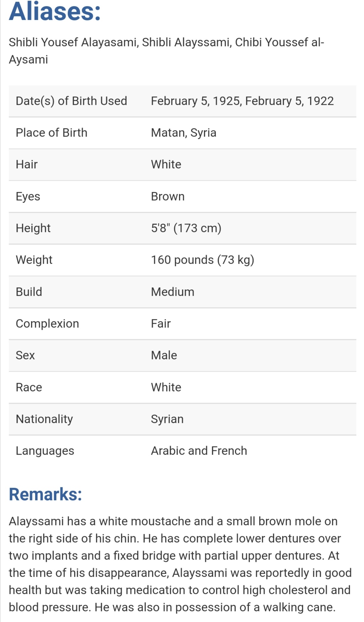
Task: Tap the Place of Birth label
Action: pos(52,133)
